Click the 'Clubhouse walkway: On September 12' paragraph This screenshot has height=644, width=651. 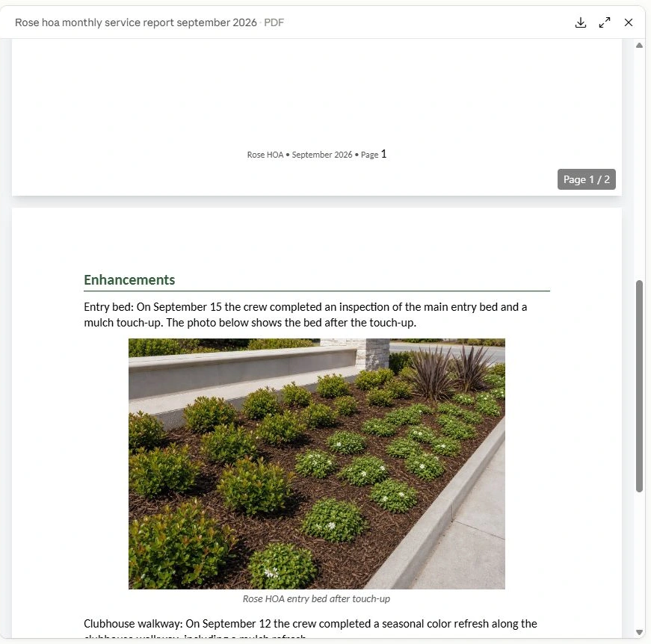click(x=311, y=628)
